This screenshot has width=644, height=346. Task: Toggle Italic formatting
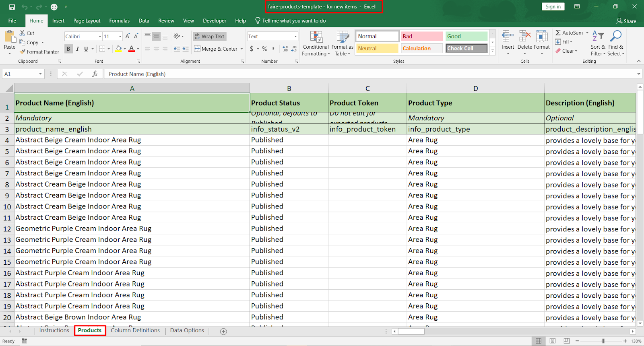pos(77,49)
